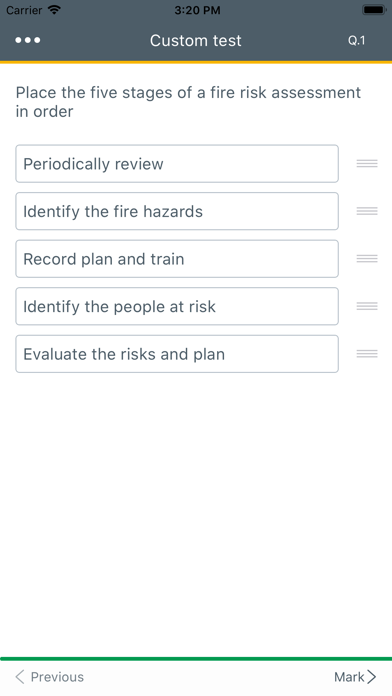This screenshot has width=392, height=696.
Task: Click the battery indicator icon
Action: [374, 10]
